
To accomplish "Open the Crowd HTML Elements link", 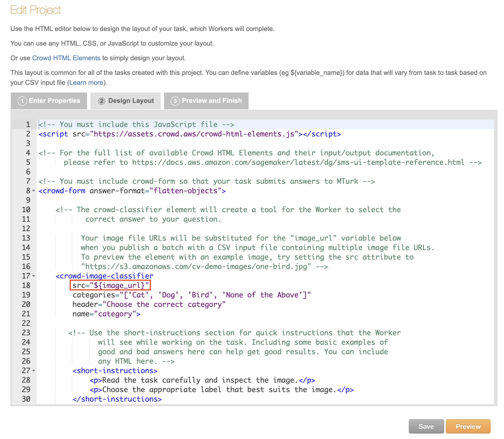I will click(x=66, y=58).
